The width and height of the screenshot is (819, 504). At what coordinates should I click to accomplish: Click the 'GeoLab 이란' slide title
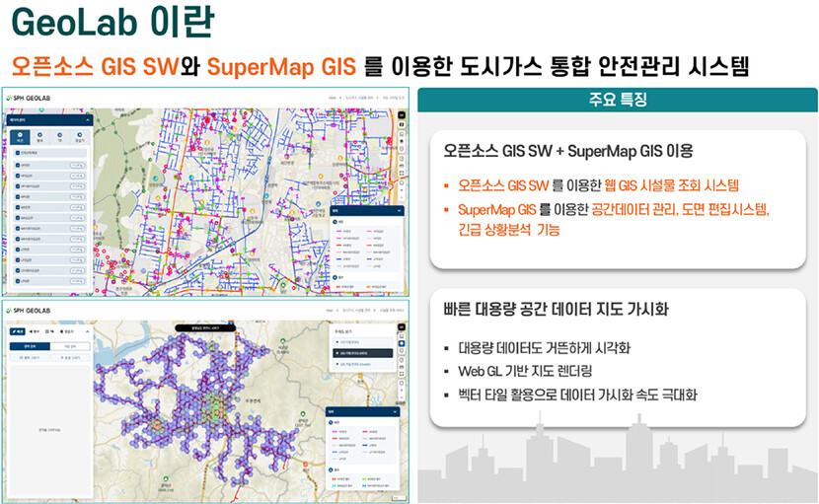112,22
